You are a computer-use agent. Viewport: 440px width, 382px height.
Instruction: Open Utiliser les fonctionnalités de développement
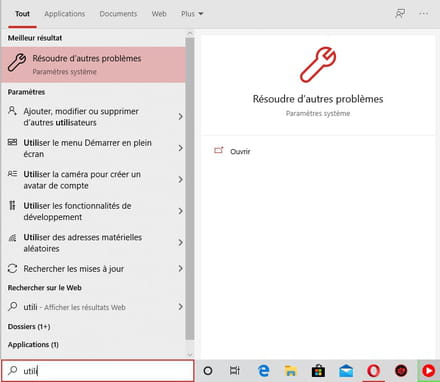click(x=93, y=211)
